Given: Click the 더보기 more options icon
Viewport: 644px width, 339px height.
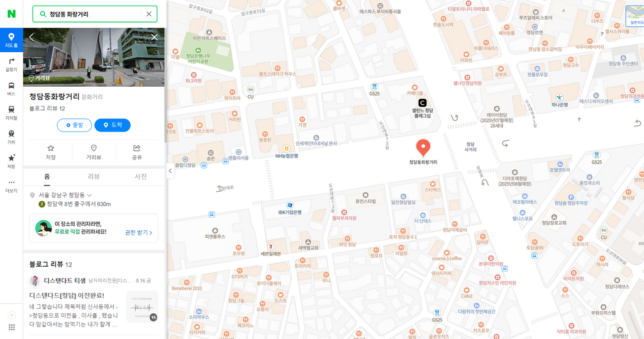Looking at the screenshot, I should [11, 186].
